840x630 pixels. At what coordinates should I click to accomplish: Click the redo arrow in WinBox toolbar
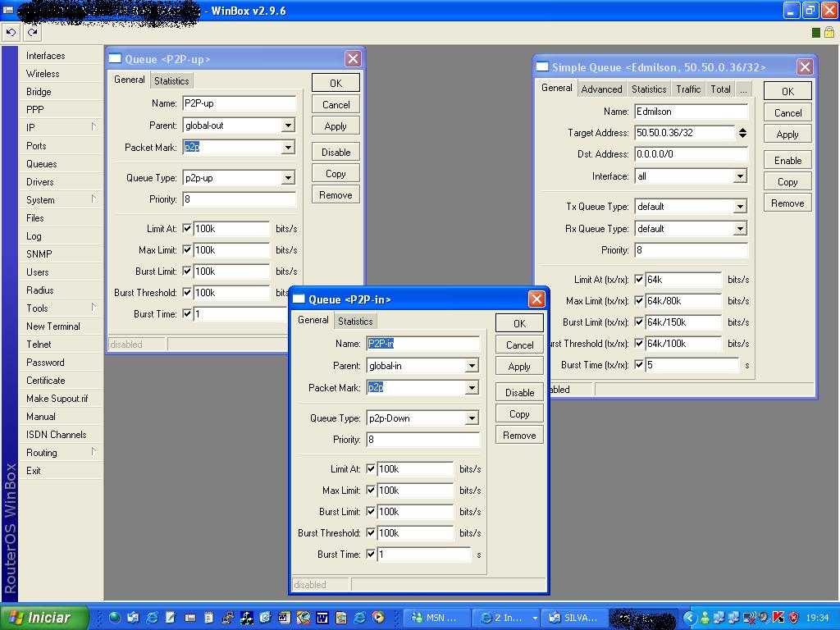(x=32, y=33)
